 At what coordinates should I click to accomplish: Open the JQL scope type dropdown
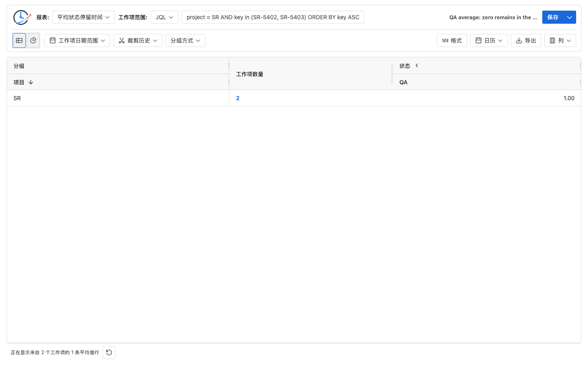(x=165, y=17)
